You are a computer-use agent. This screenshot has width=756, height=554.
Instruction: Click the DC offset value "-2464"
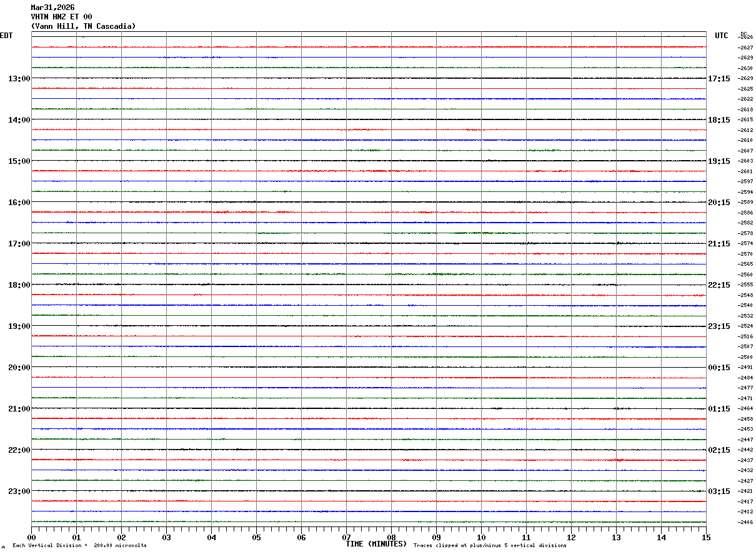tap(745, 408)
